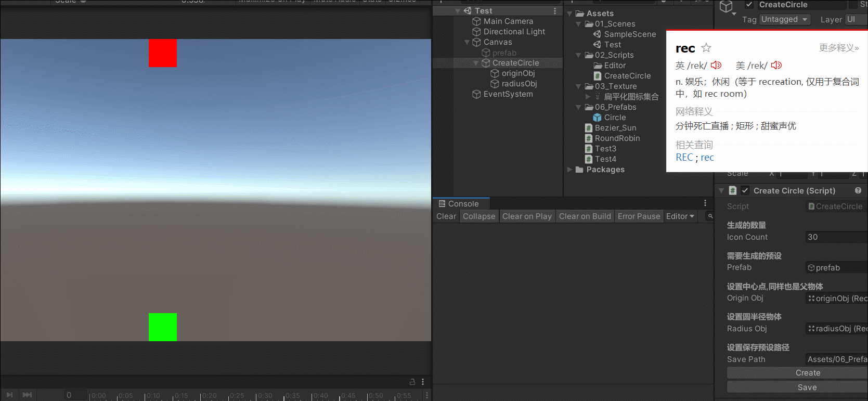Screen dimensions: 868x401
Task: Click the Test4 script icon
Action: (589, 159)
